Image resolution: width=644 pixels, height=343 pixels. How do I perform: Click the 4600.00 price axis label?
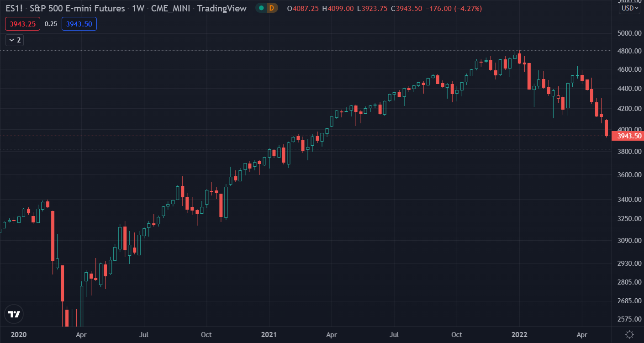630,69
